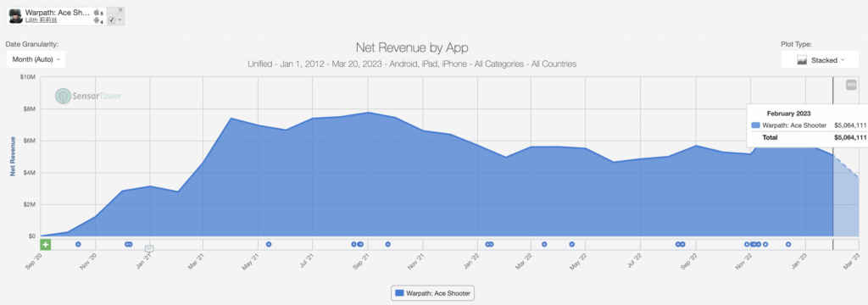Click the $8M y-axis label
Screen dimensions: 868x305
(x=29, y=109)
